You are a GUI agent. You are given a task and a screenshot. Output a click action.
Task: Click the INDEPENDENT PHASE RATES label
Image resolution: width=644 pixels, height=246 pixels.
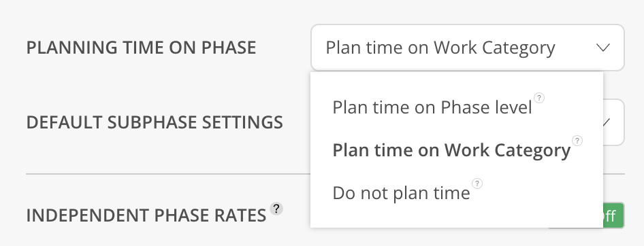pos(146,215)
